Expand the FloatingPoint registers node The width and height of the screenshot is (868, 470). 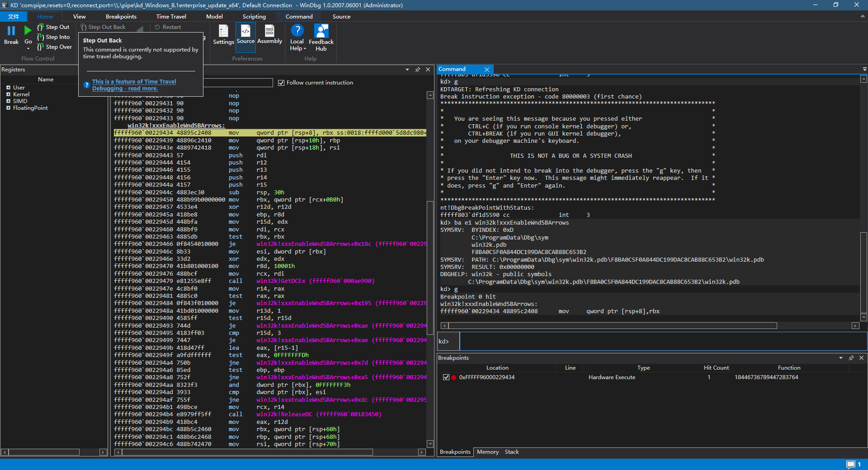(8, 108)
